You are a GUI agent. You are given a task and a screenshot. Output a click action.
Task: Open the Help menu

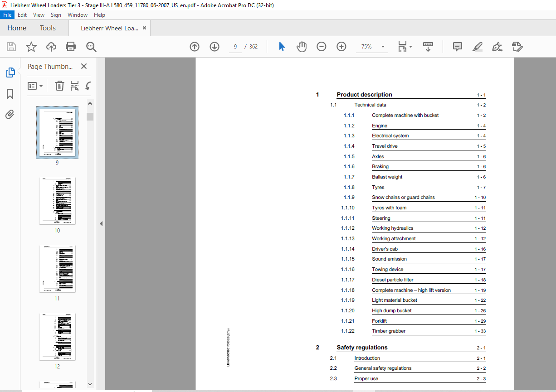pos(99,15)
